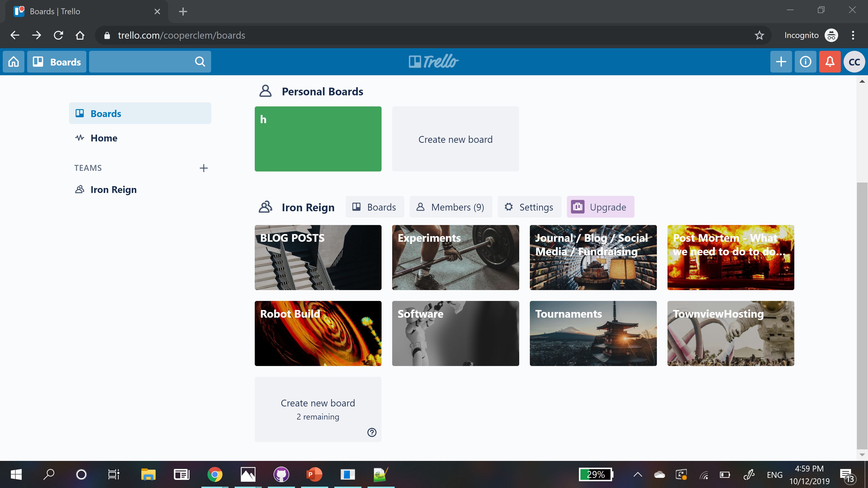Viewport: 868px width, 488px height.
Task: Click Upgrade button for Iron Reign team
Action: pos(600,207)
